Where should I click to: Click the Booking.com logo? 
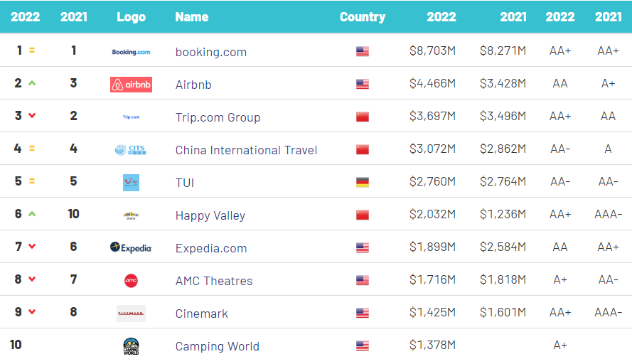coord(131,52)
